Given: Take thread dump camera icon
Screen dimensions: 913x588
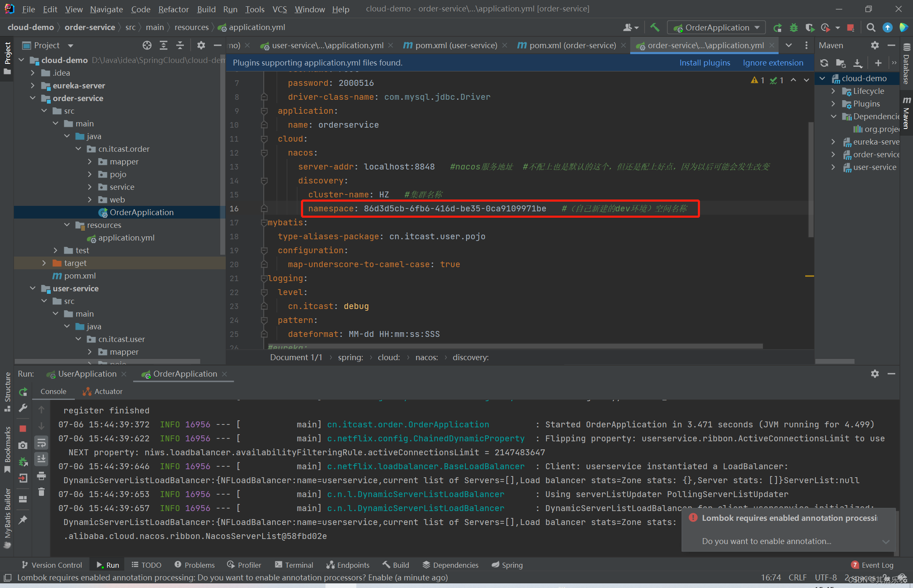Looking at the screenshot, I should click(23, 445).
